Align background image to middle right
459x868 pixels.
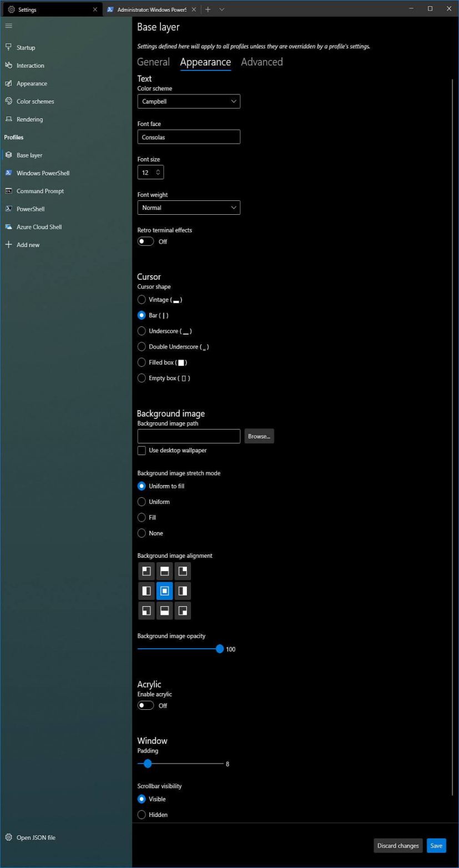click(x=183, y=591)
